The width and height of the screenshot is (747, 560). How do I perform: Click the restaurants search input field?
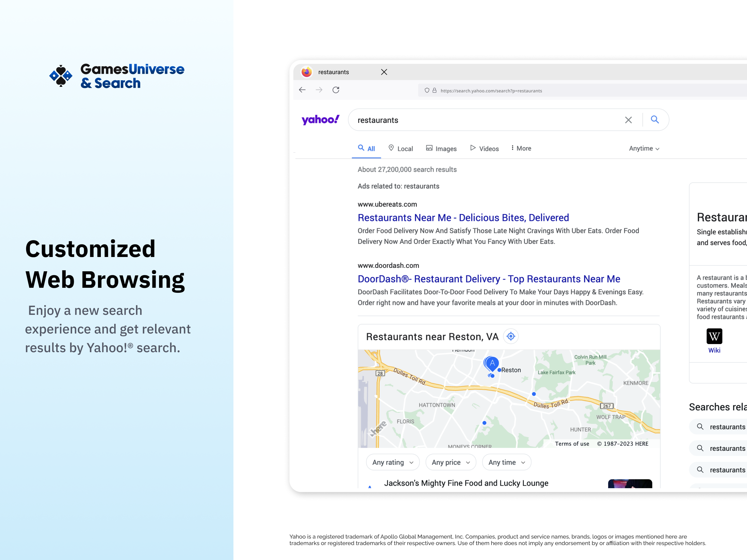click(486, 120)
